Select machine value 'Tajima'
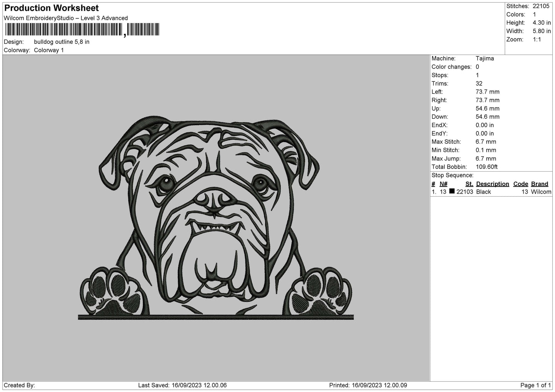Viewport: 555px width, 392px height. (485, 58)
